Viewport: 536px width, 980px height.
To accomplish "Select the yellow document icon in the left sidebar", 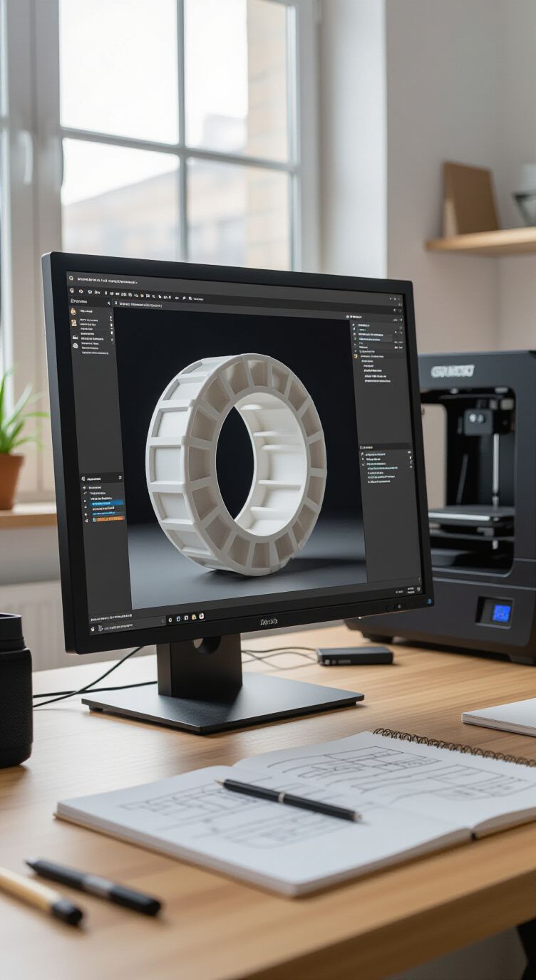I will click(x=73, y=311).
